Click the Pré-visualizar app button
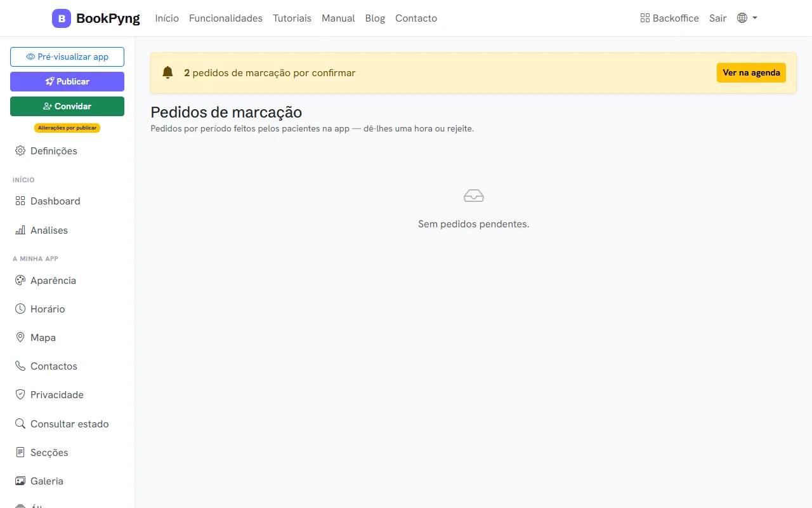The width and height of the screenshot is (812, 508). point(67,57)
